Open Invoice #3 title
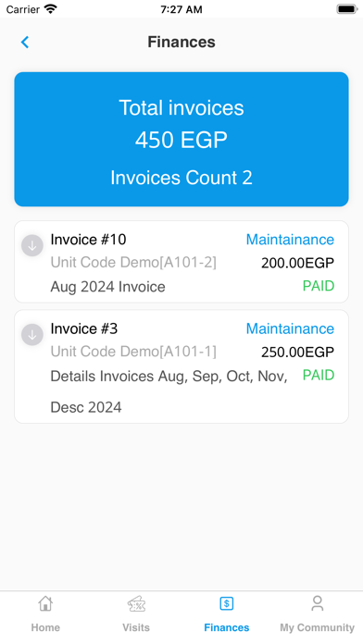363x644 pixels. (x=84, y=328)
